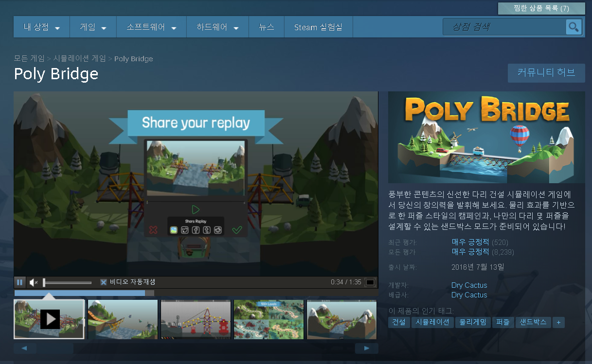Select the fifth screenshot thumbnail
Image resolution: width=592 pixels, height=364 pixels.
pos(341,319)
